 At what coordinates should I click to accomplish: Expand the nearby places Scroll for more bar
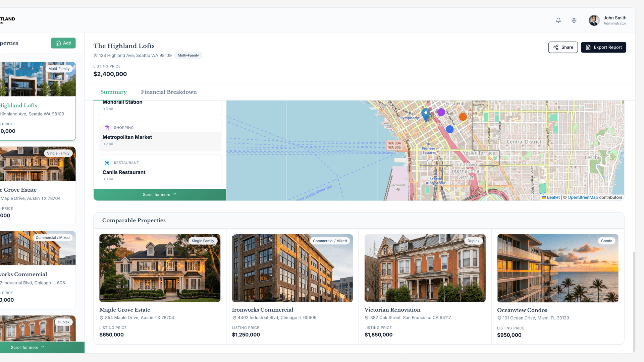(x=160, y=194)
